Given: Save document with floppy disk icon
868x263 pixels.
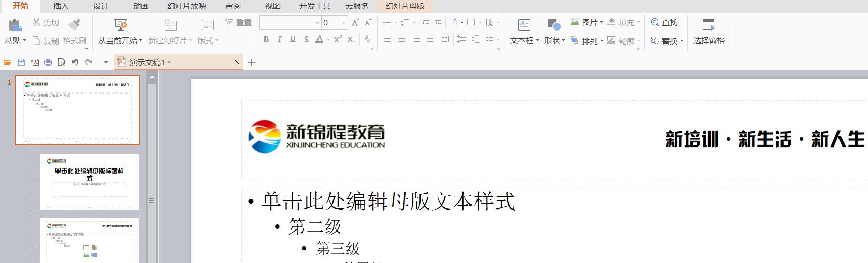Looking at the screenshot, I should (21, 62).
